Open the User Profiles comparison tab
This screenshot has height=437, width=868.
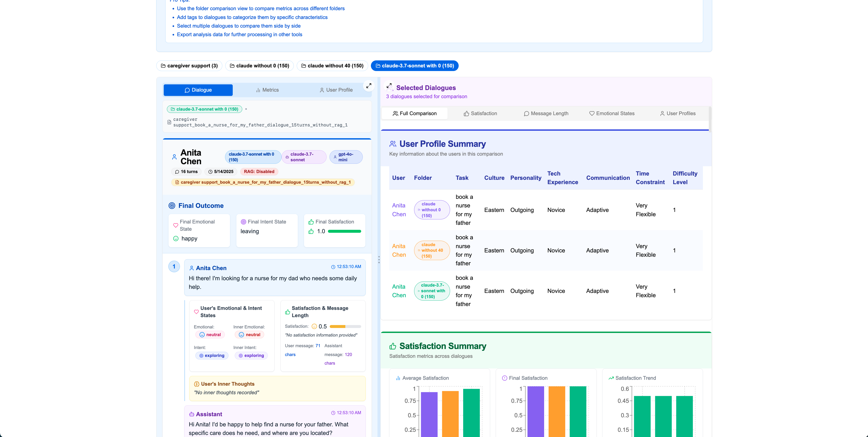[677, 114]
